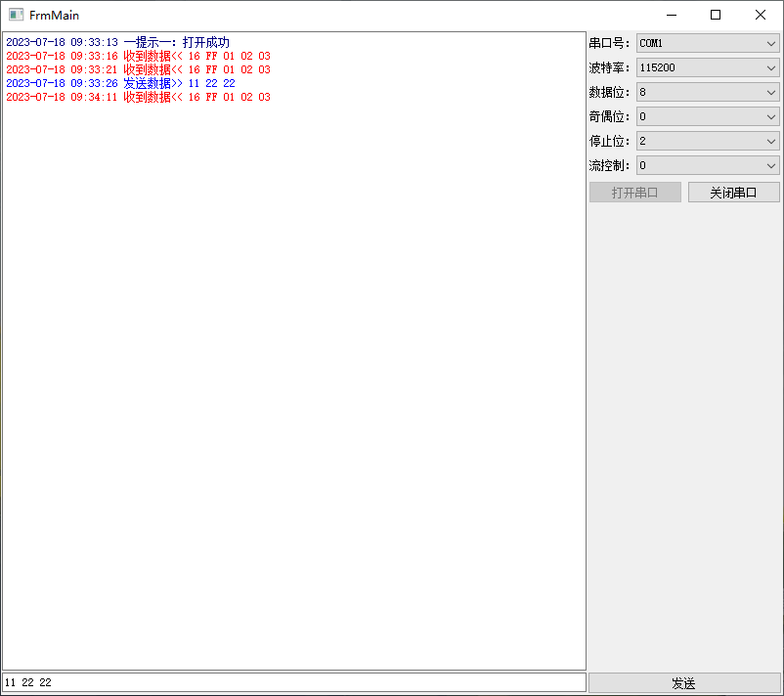Expand the 数据位 dropdown showing 8
This screenshot has width=784, height=696.
point(708,92)
